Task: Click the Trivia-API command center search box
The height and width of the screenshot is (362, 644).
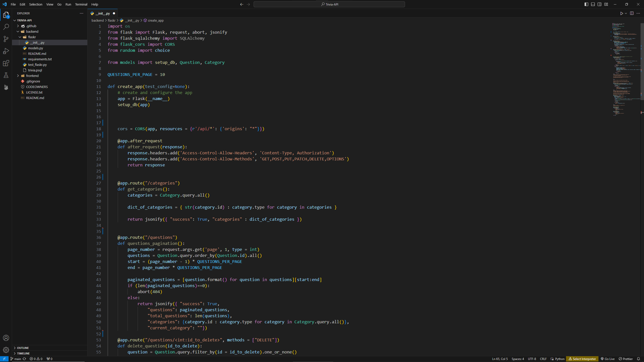Action: (x=329, y=4)
